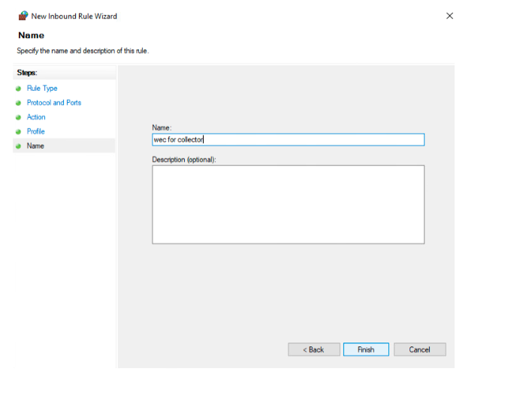The height and width of the screenshot is (408, 532).
Task: Click the < Back button
Action: (x=314, y=349)
